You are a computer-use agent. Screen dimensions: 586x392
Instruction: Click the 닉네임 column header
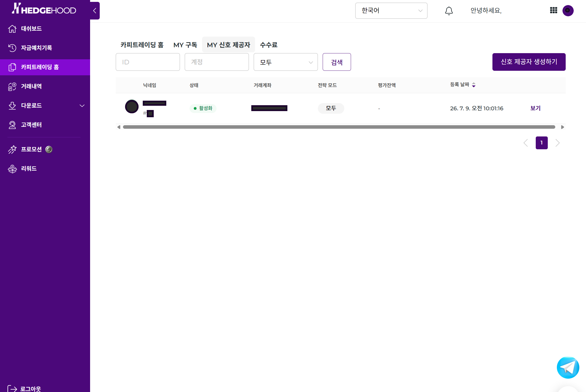coord(149,85)
